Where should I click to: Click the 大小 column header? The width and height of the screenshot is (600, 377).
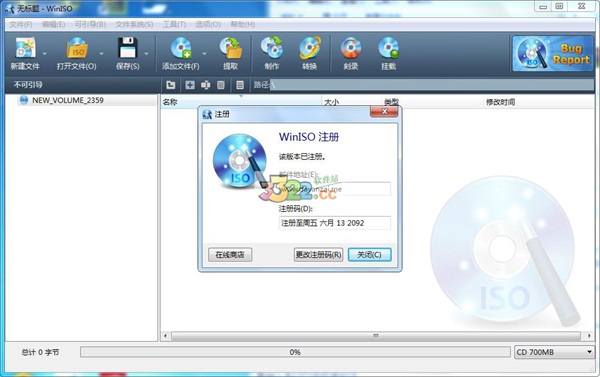coord(352,102)
